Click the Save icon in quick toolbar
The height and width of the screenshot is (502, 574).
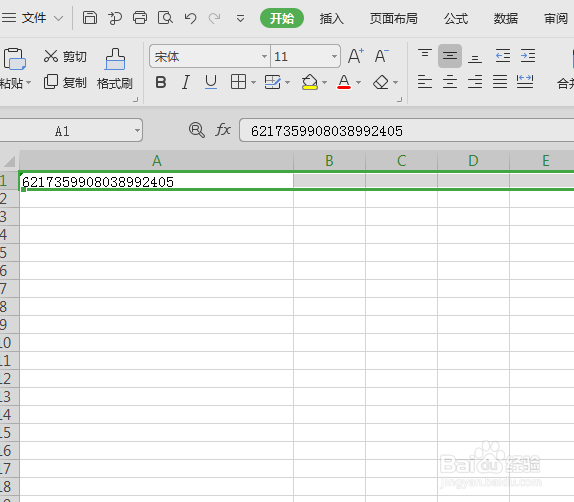pos(90,18)
